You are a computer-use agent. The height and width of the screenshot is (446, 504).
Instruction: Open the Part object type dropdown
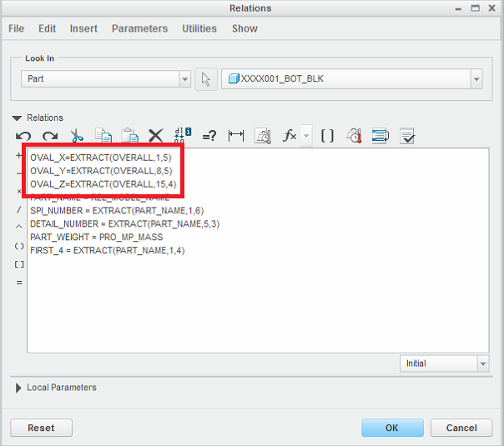(x=106, y=79)
